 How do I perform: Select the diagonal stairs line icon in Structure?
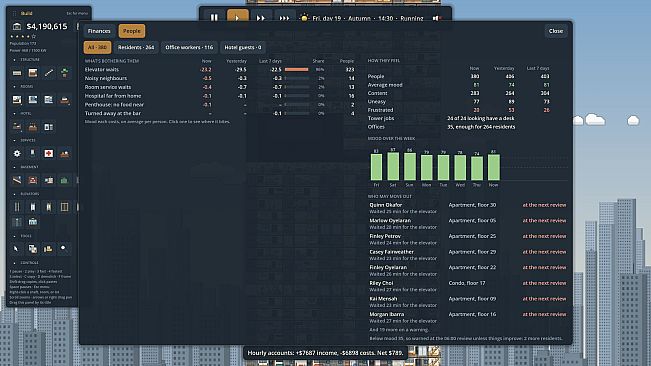(49, 73)
